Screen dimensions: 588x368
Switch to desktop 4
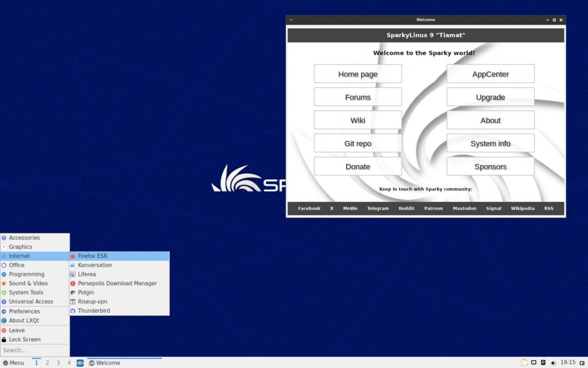pos(69,363)
